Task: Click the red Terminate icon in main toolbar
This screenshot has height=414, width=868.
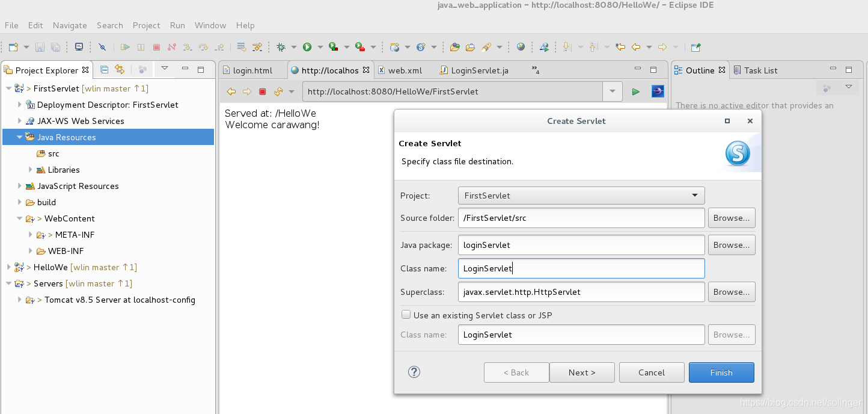Action: [156, 47]
